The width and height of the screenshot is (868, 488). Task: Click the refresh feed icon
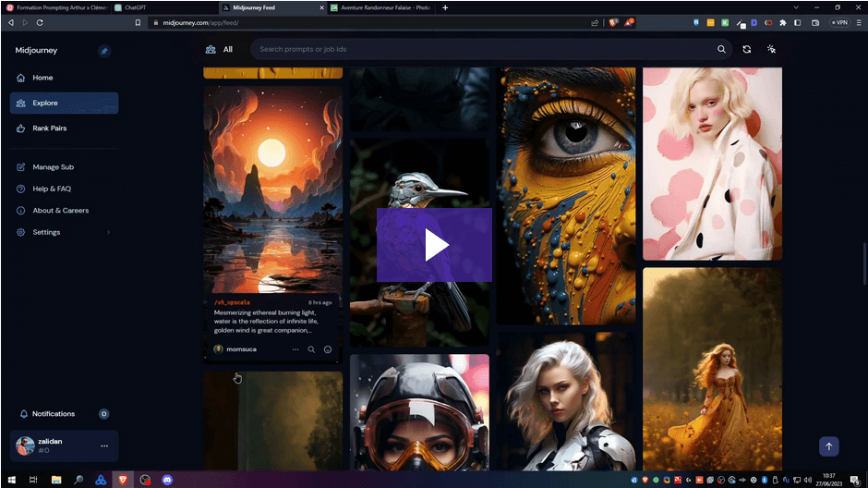(747, 49)
